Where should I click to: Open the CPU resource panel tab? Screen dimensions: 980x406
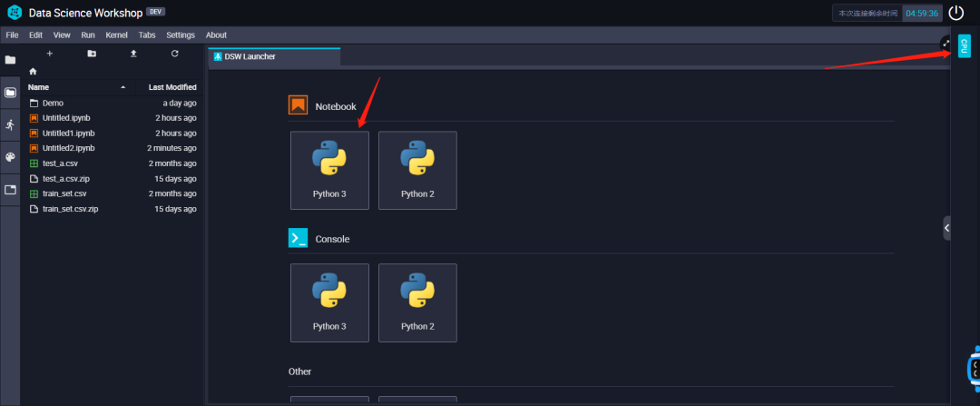pyautogui.click(x=965, y=45)
